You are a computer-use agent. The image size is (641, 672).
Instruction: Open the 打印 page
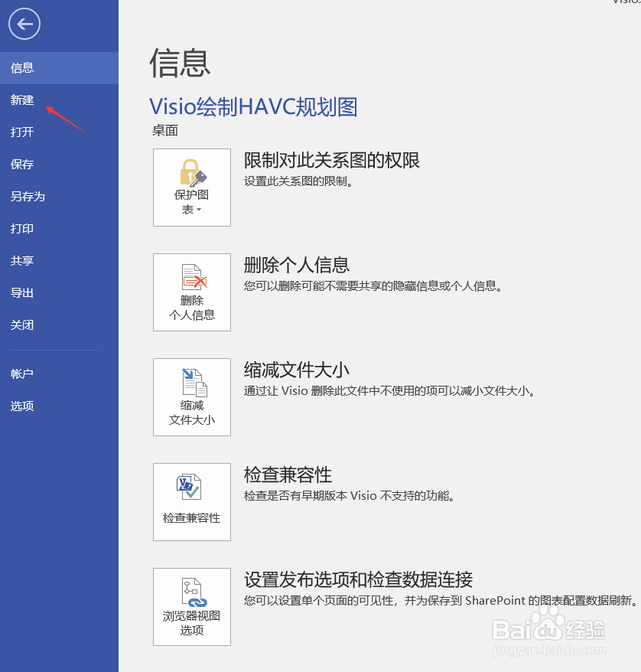(x=59, y=228)
